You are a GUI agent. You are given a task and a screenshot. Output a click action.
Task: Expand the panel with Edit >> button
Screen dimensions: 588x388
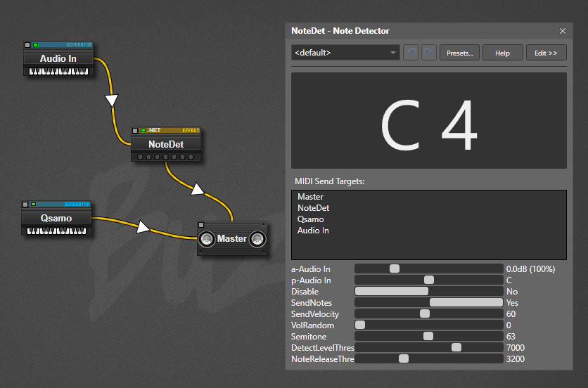546,53
